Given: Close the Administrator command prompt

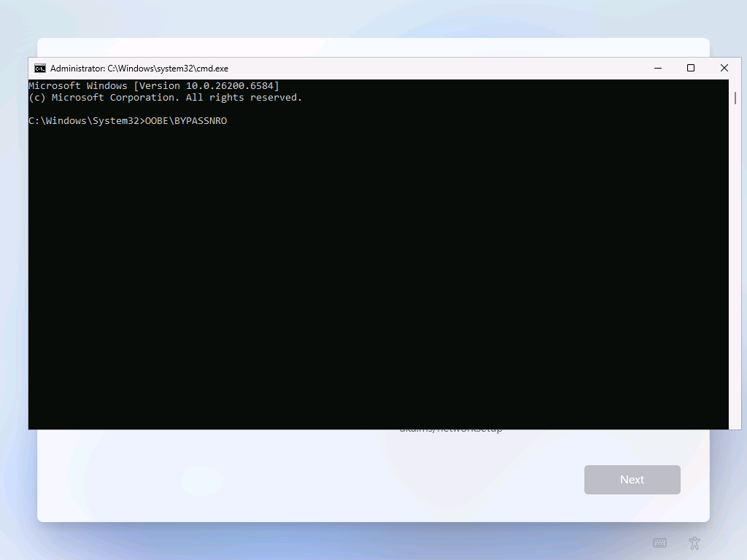Looking at the screenshot, I should 724,68.
